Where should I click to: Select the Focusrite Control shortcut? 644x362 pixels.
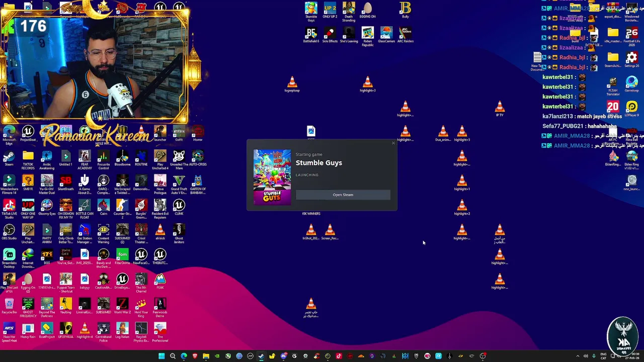[x=103, y=160]
